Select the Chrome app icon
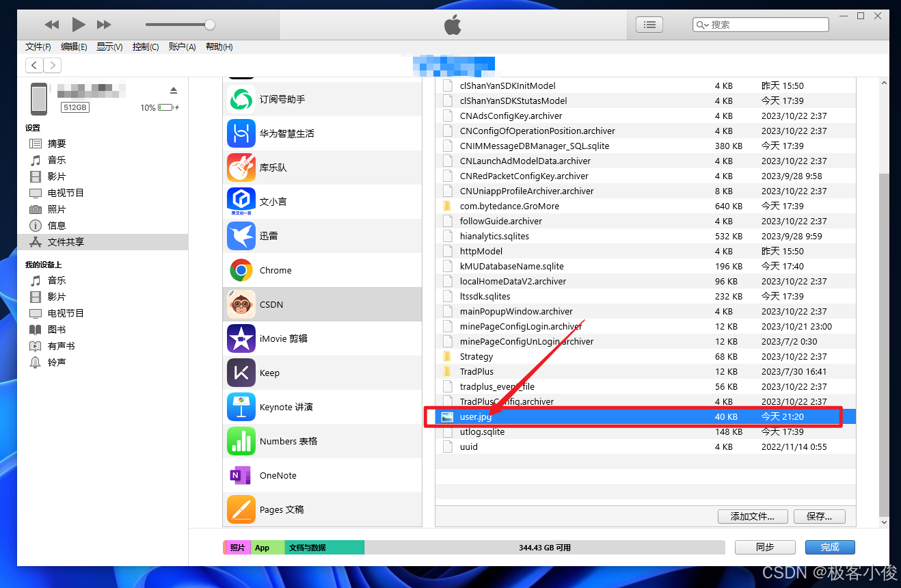The width and height of the screenshot is (901, 588). coord(241,270)
